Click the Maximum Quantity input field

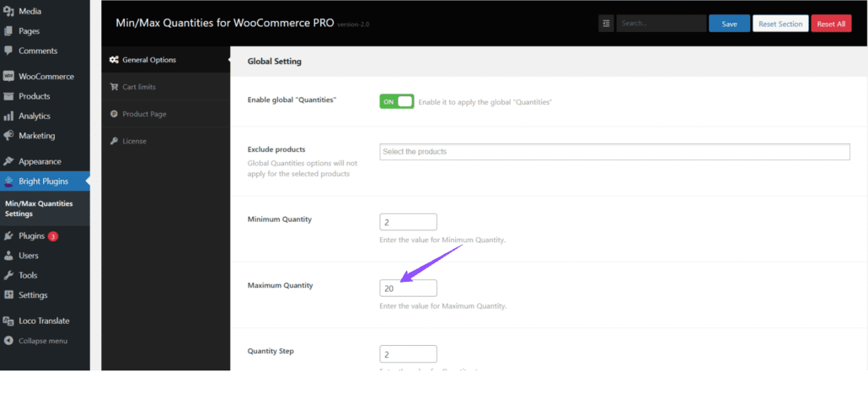[408, 289]
